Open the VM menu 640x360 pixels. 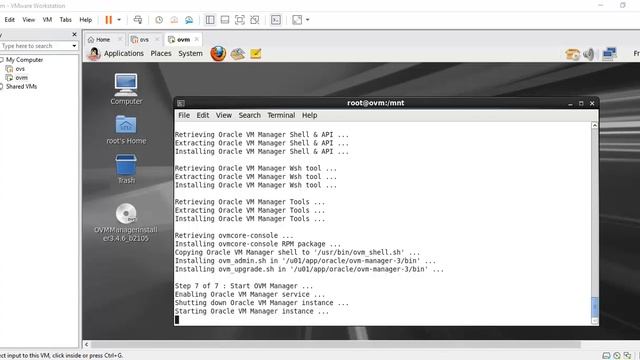pos(47,20)
